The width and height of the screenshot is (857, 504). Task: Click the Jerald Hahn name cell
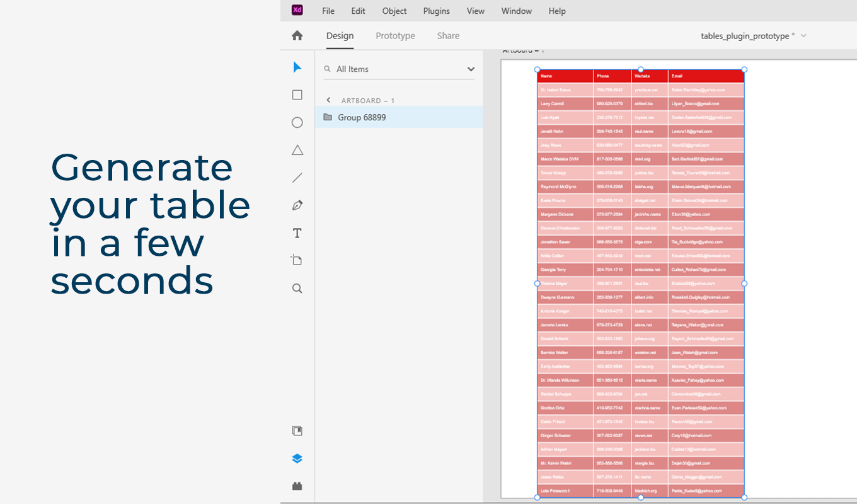pos(565,131)
